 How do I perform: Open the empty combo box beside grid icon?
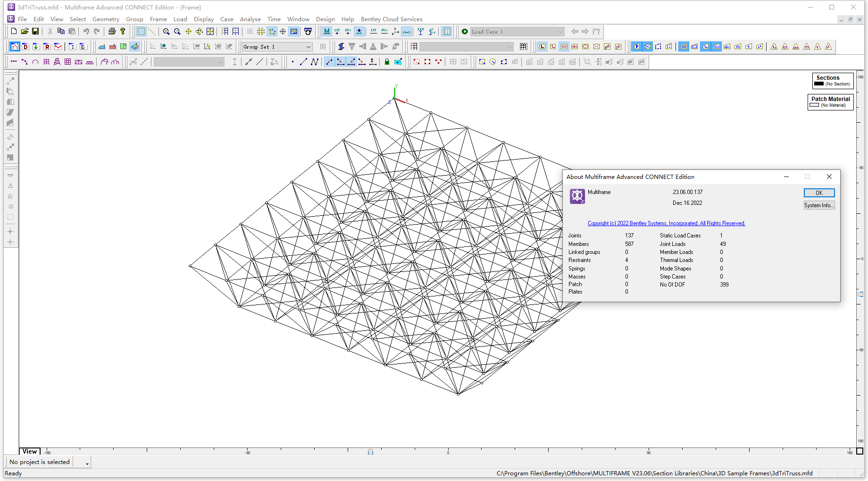pos(466,47)
